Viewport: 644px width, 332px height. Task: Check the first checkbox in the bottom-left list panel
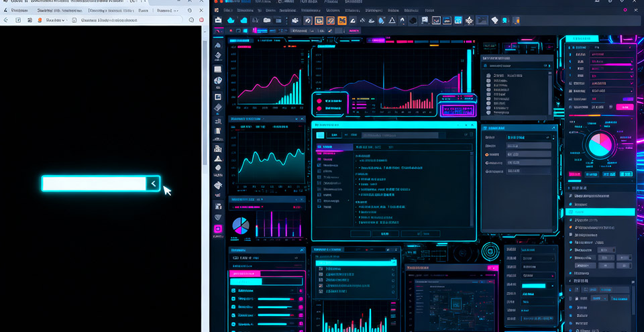tap(234, 290)
